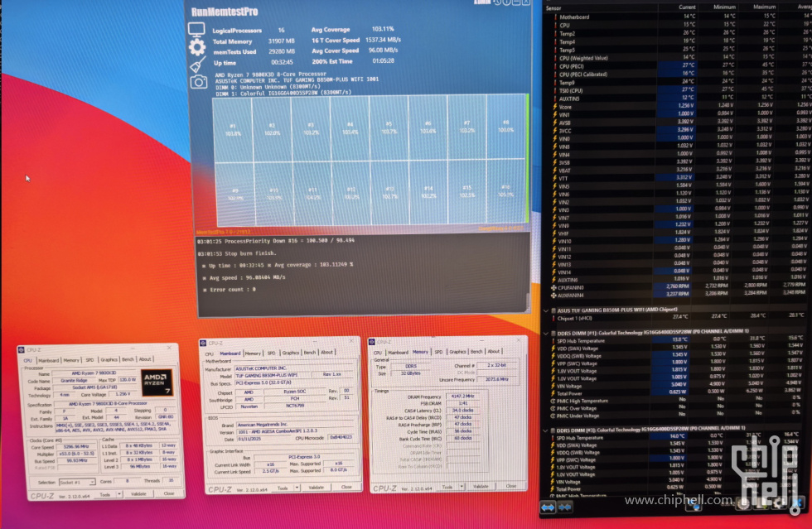Click Validate button in CPU-Z CPU window
The width and height of the screenshot is (812, 529).
point(138,493)
